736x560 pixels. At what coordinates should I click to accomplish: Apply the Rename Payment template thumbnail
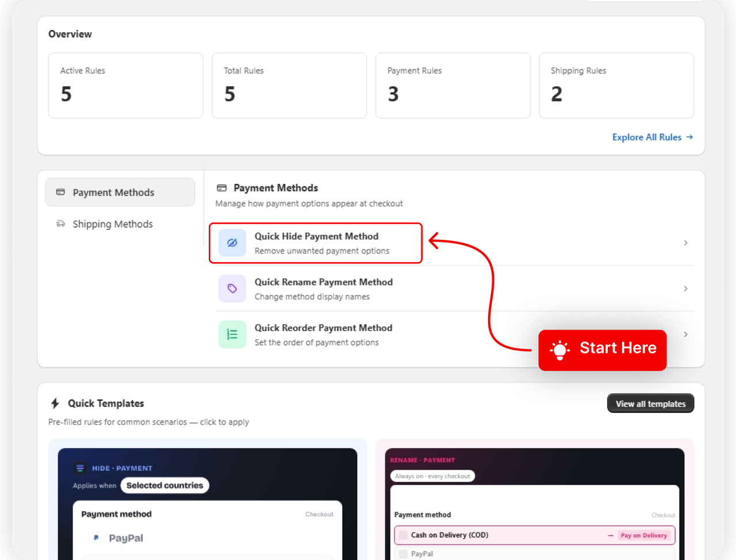(534, 504)
